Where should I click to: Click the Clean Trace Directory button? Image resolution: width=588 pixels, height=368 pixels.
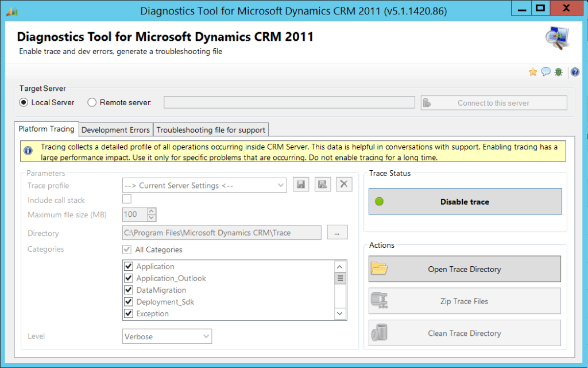click(x=465, y=333)
